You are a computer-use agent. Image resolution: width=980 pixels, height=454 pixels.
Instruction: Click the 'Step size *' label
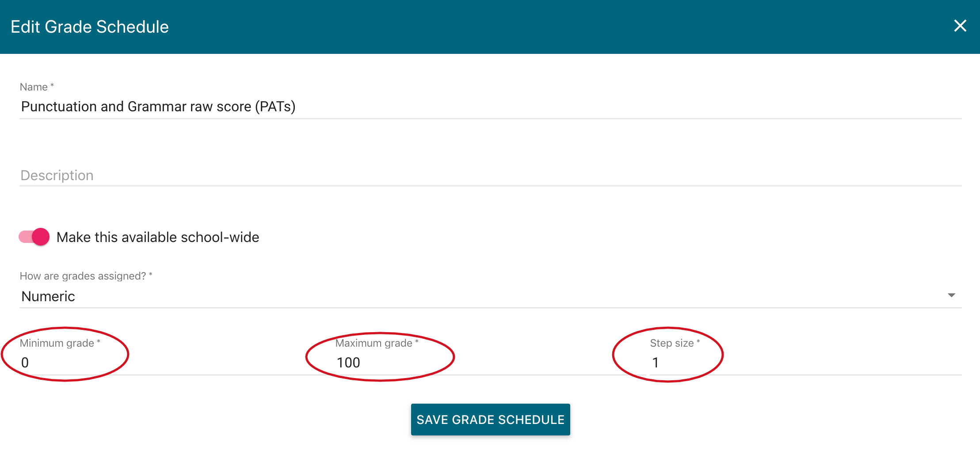675,343
